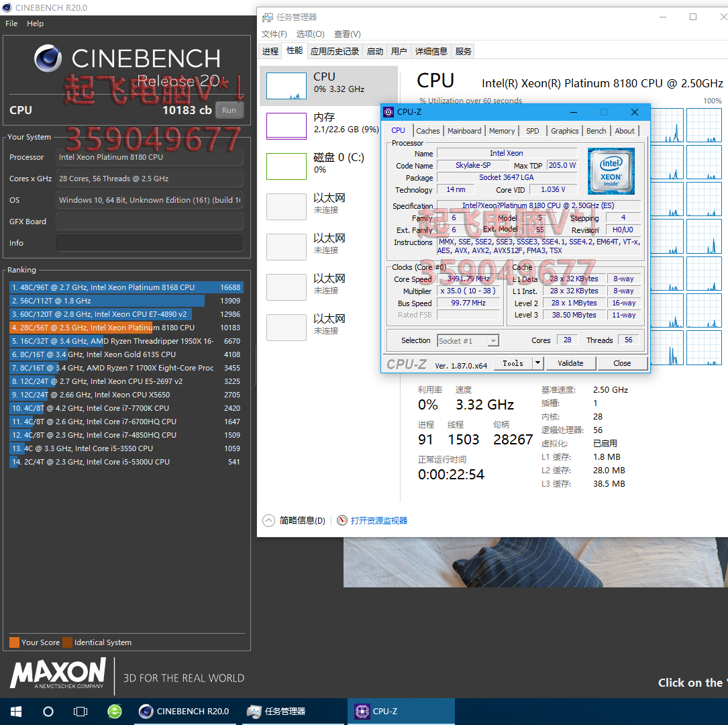The height and width of the screenshot is (725, 728).
Task: Open the Tools dropdown arrow in CPU-Z
Action: coord(537,362)
